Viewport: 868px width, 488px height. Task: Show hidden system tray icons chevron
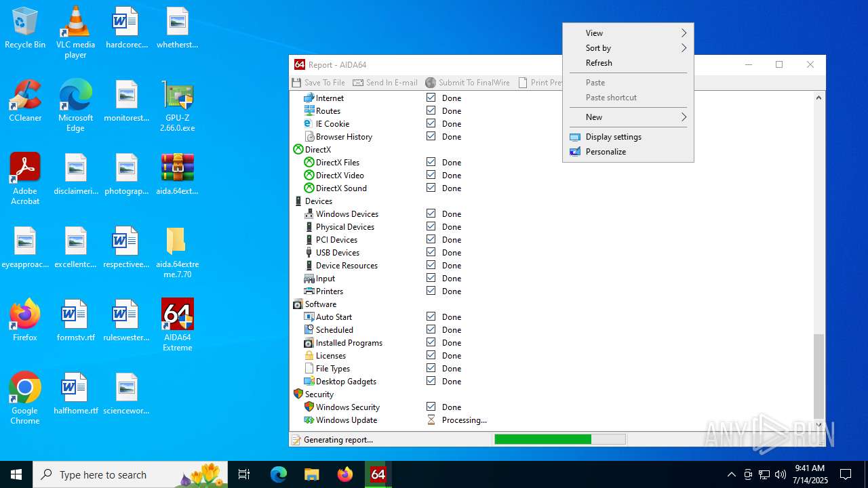click(731, 474)
